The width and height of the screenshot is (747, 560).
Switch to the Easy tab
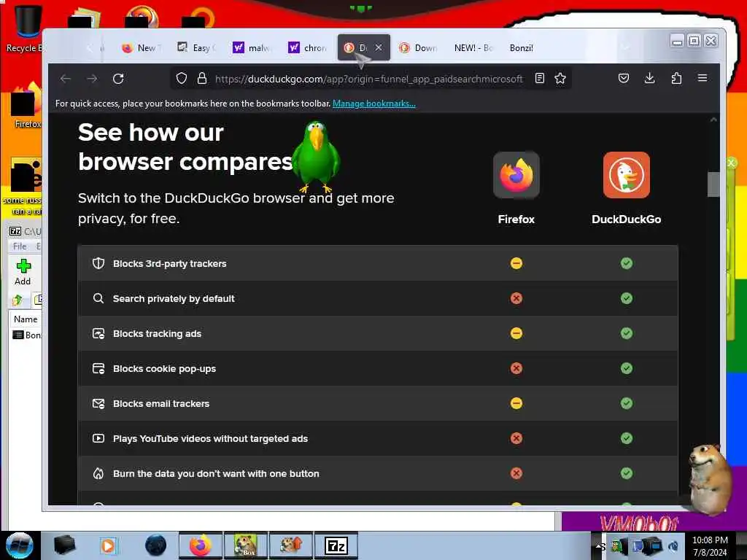[197, 47]
